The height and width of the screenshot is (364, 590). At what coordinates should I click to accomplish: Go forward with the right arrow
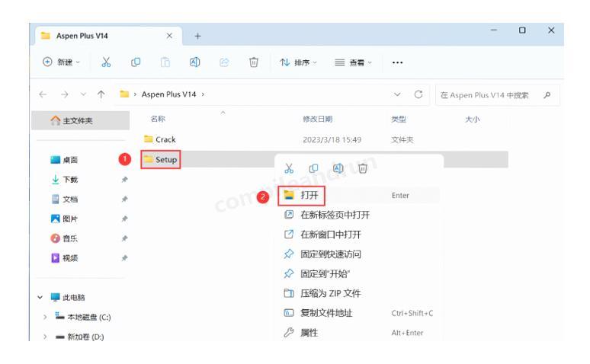point(65,94)
